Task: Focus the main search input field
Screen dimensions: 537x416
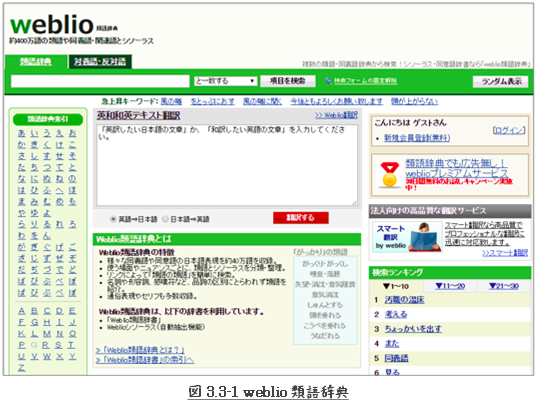Action: [100, 81]
